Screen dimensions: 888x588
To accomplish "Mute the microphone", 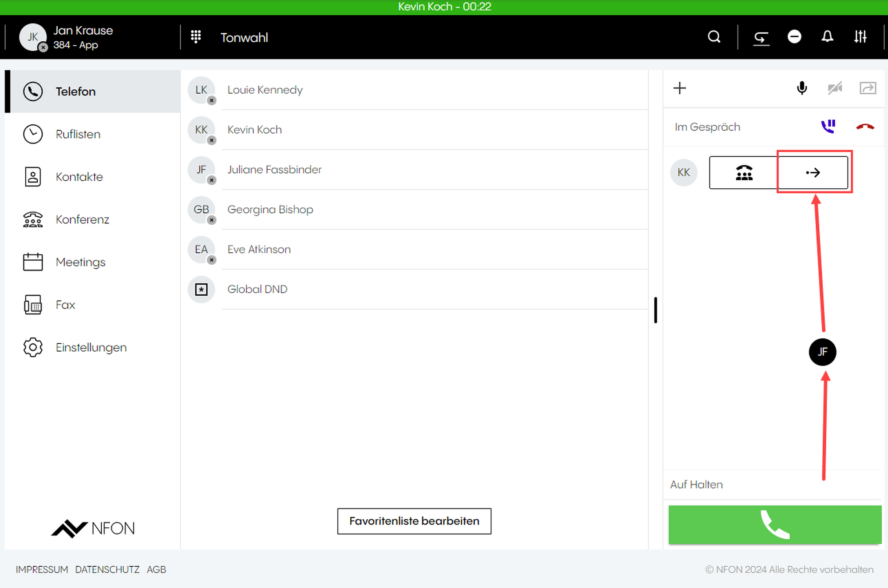I will 802,88.
